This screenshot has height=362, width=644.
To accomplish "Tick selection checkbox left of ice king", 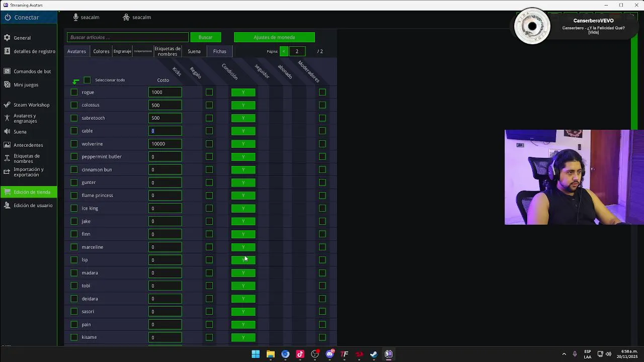I will coord(74,208).
